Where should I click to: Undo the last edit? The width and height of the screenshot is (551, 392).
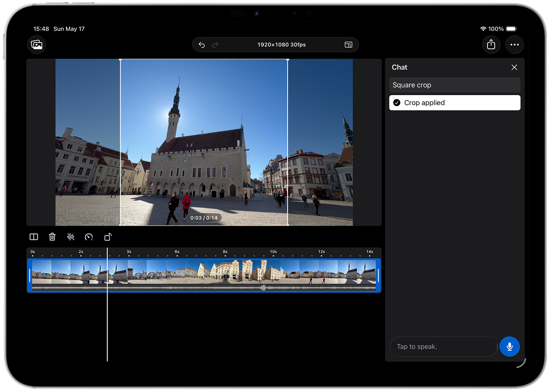tap(202, 45)
